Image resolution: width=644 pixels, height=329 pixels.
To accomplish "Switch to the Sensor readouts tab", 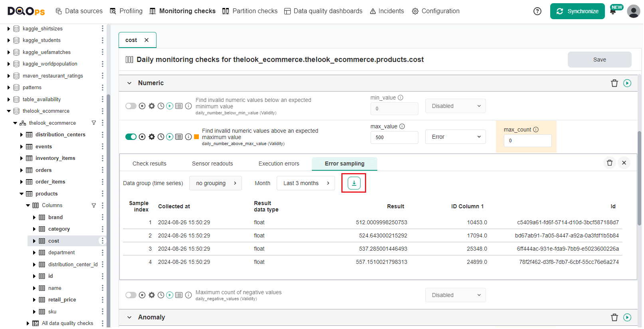I will click(x=212, y=164).
